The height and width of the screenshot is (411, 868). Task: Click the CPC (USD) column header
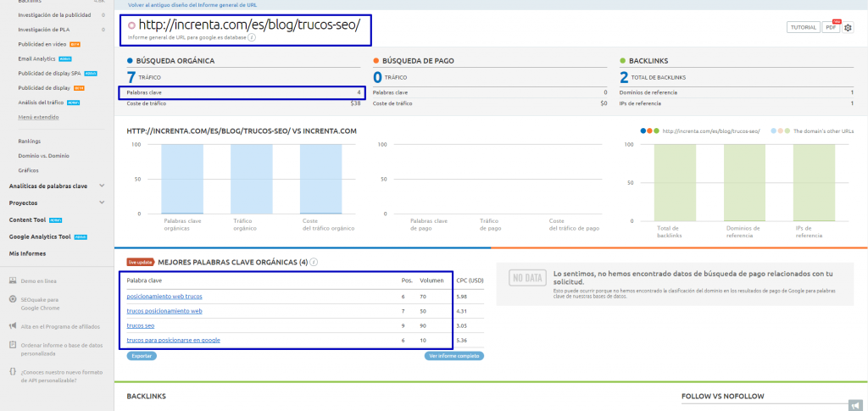pyautogui.click(x=470, y=281)
